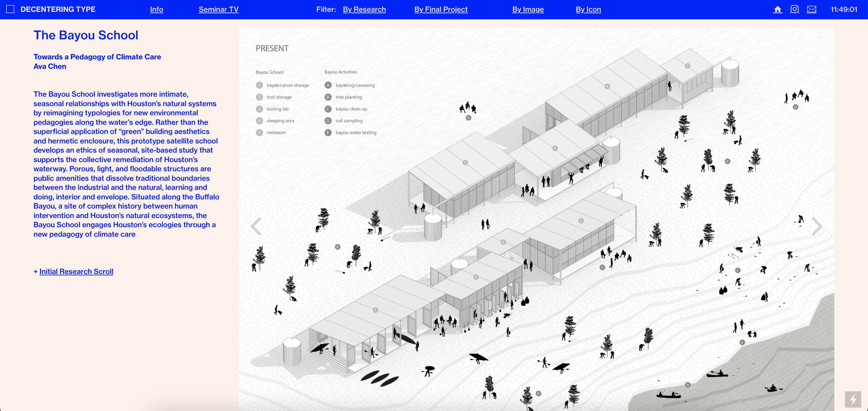Click the lightning bolt icon button

pyautogui.click(x=853, y=399)
